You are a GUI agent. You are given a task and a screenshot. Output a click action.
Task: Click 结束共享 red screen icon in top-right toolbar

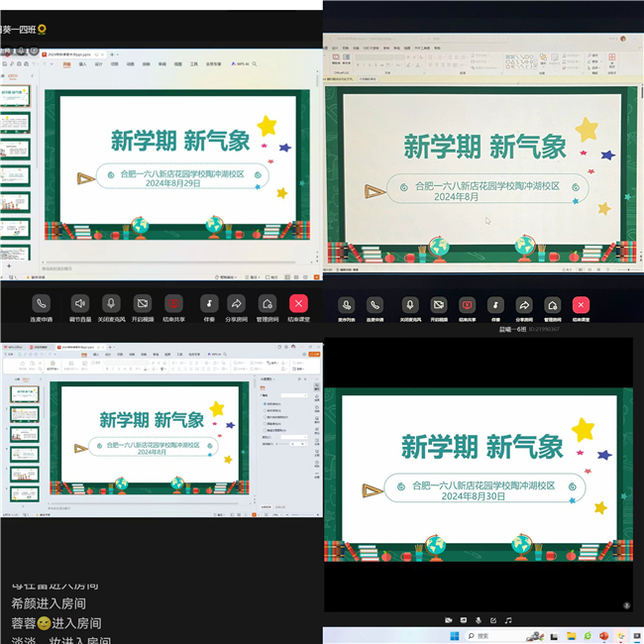pos(467,305)
